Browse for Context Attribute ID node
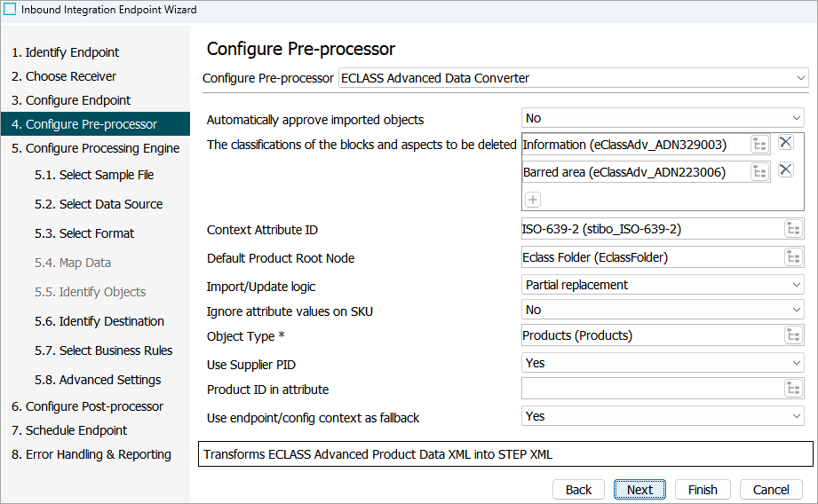This screenshot has height=504, width=818. tap(793, 230)
